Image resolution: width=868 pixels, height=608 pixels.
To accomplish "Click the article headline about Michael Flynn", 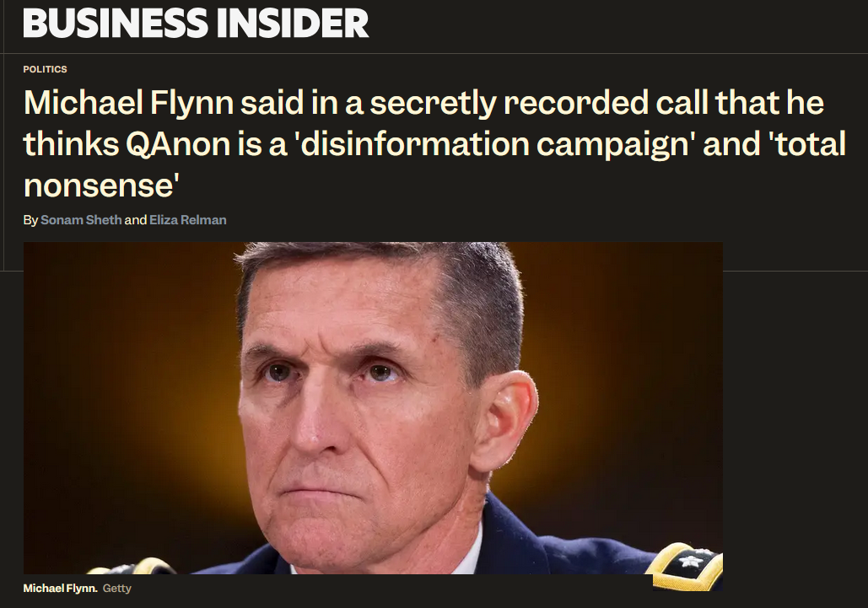I will tap(434, 143).
